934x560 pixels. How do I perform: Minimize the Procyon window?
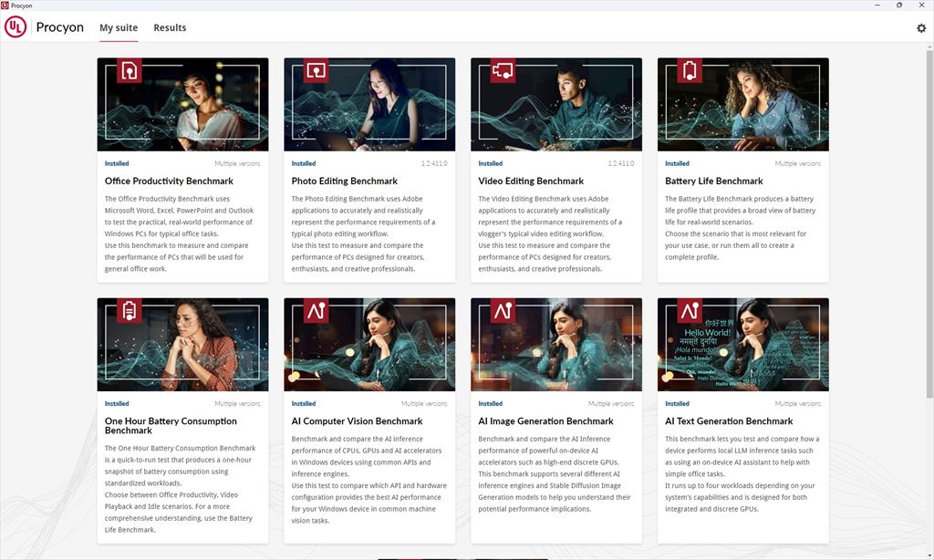[x=877, y=5]
